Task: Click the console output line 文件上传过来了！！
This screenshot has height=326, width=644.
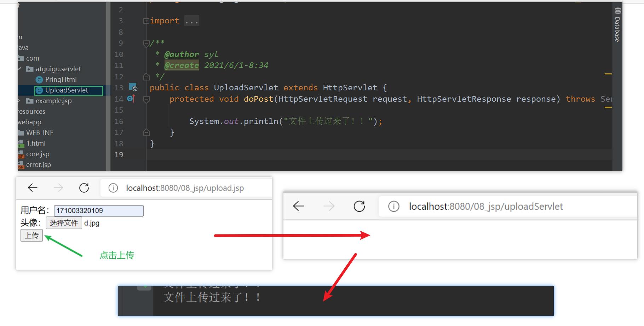Action: 213,297
